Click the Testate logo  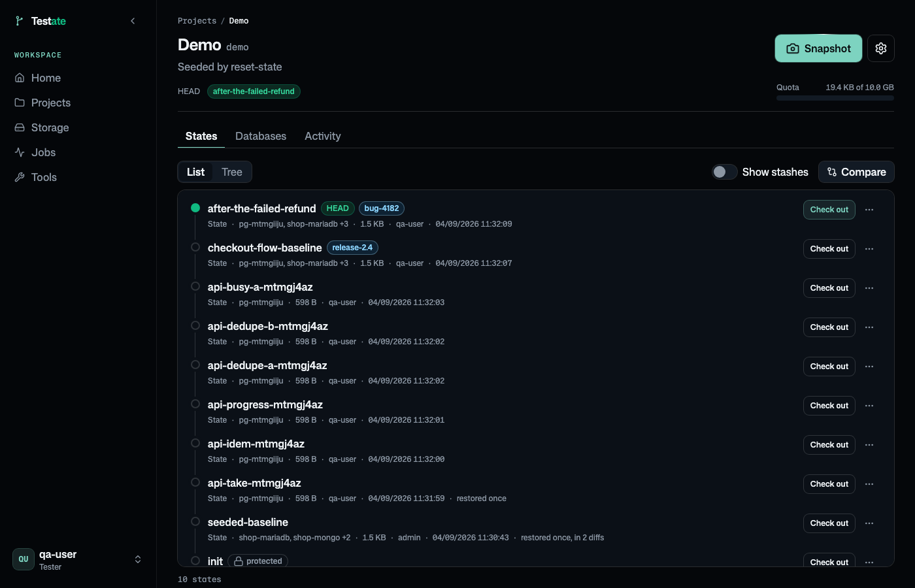[x=41, y=21]
